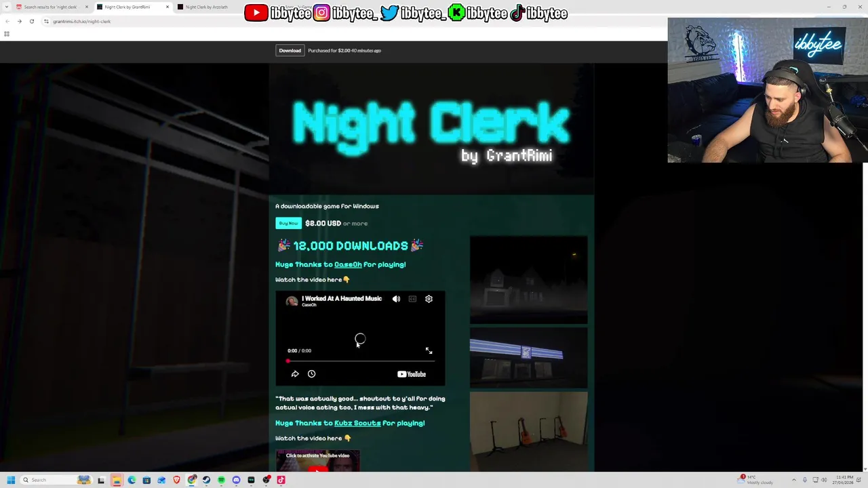Open YouTube player settings gear
The width and height of the screenshot is (868, 488).
point(429,299)
